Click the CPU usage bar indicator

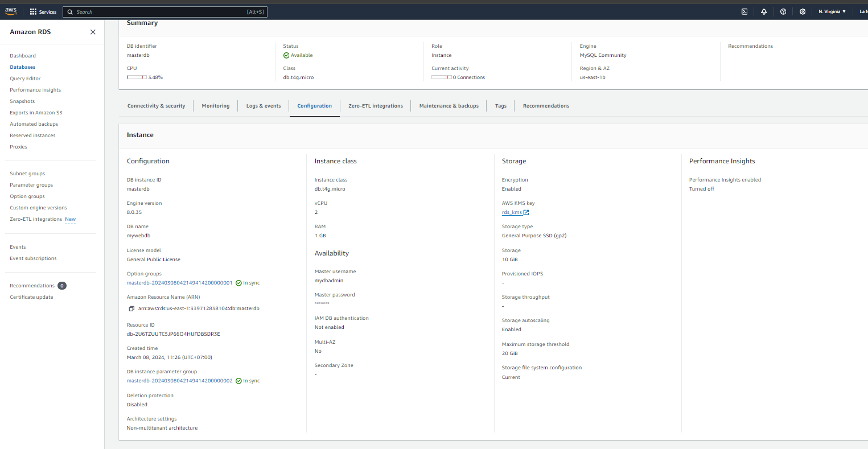pos(137,77)
